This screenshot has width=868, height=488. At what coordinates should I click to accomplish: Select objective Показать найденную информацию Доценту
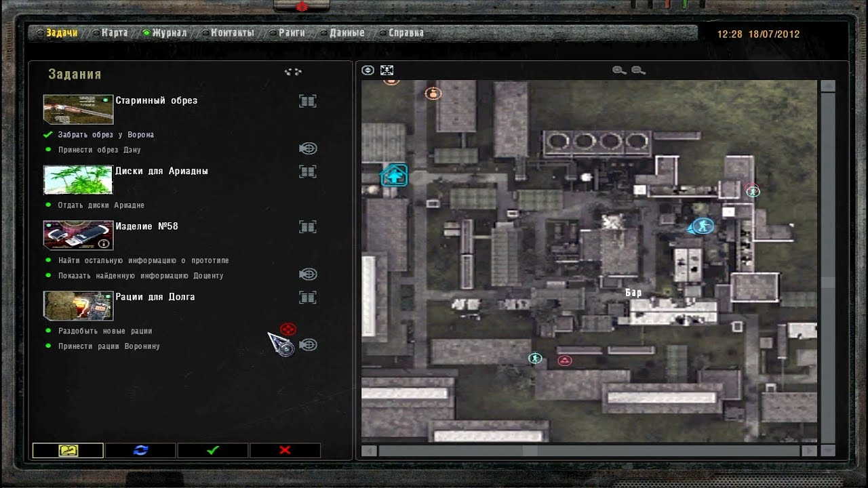(x=140, y=276)
